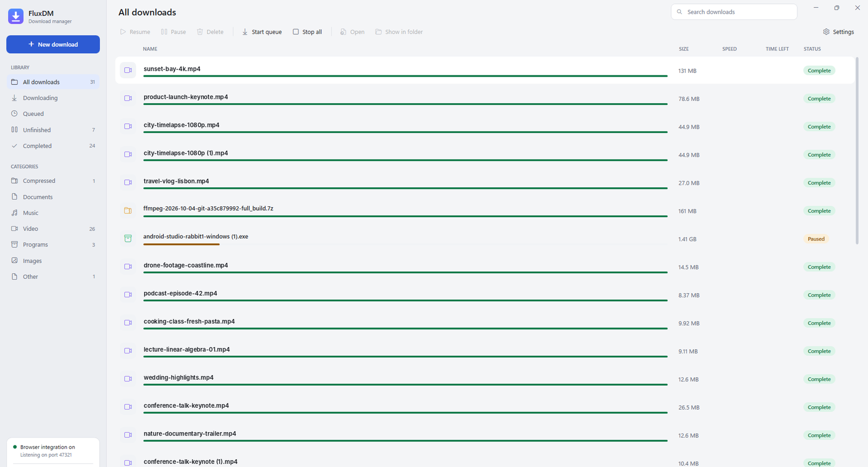Click the progress bar of android-studio-rabbit1-windows (1).exe
Viewport: 868px width, 467px height.
tap(405, 244)
